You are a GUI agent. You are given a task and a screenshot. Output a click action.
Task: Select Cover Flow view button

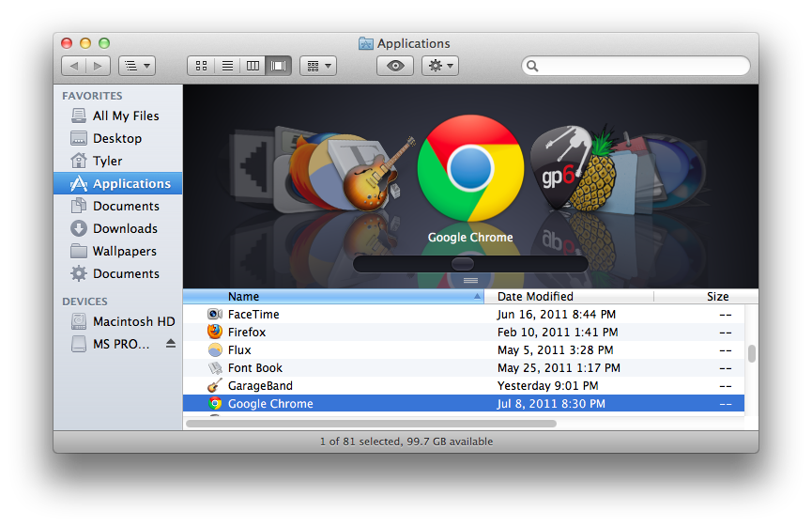pos(279,66)
